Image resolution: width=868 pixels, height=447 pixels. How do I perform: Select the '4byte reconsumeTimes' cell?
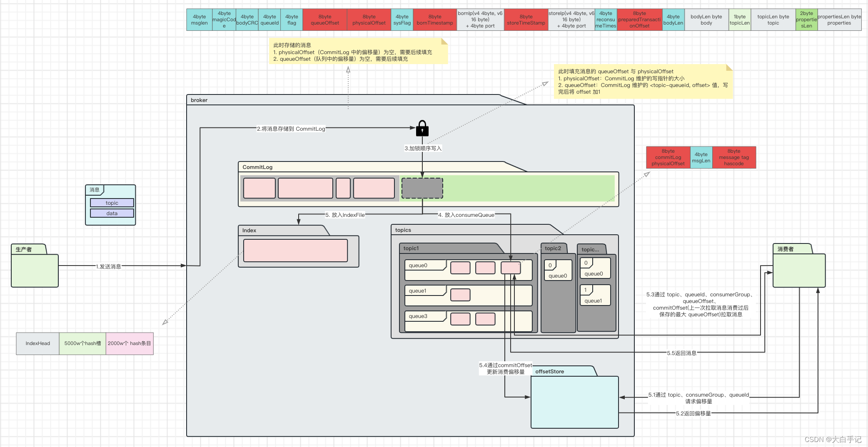click(606, 20)
